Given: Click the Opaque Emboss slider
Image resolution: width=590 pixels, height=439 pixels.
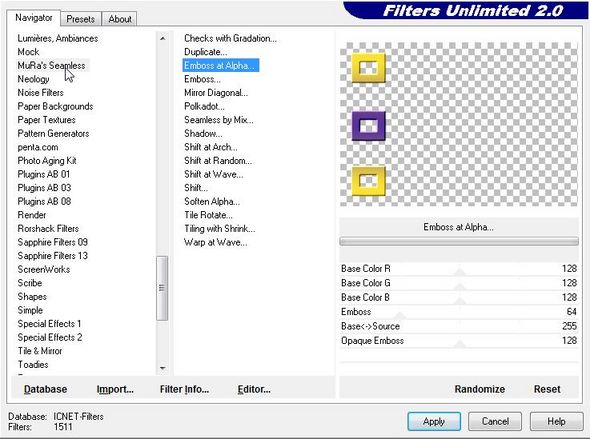Looking at the screenshot, I should (x=459, y=341).
